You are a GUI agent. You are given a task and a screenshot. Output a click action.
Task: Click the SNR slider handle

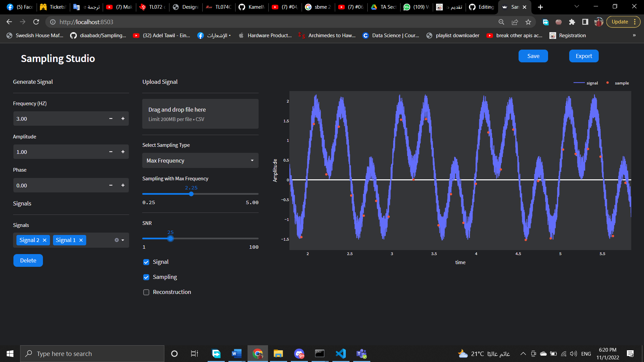[170, 239]
